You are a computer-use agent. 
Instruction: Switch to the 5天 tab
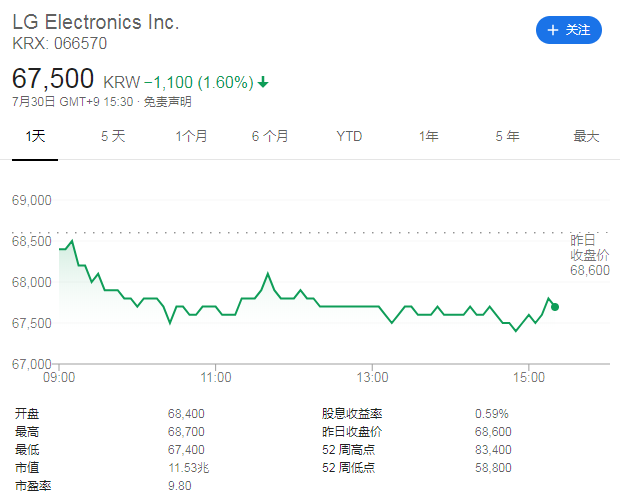pos(113,136)
